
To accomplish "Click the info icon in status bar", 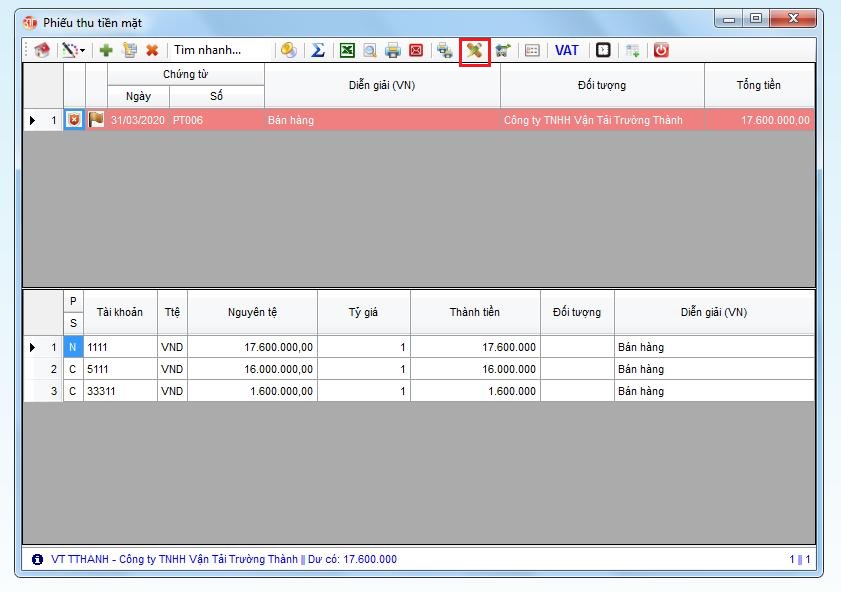I will 37,559.
